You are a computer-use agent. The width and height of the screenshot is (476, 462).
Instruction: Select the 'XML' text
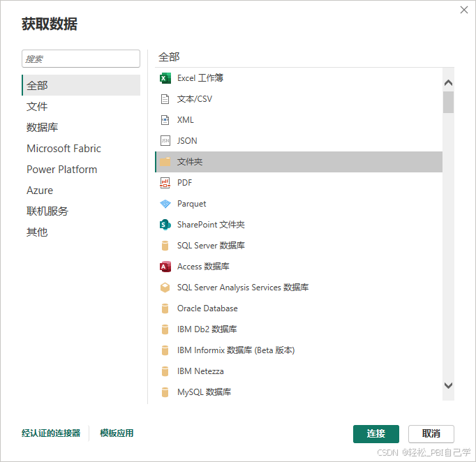[186, 120]
